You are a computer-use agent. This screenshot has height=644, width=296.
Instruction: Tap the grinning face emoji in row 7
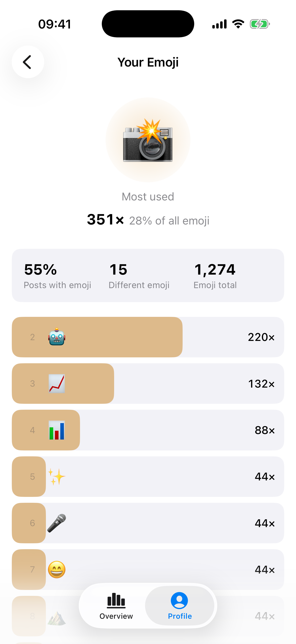pyautogui.click(x=57, y=570)
